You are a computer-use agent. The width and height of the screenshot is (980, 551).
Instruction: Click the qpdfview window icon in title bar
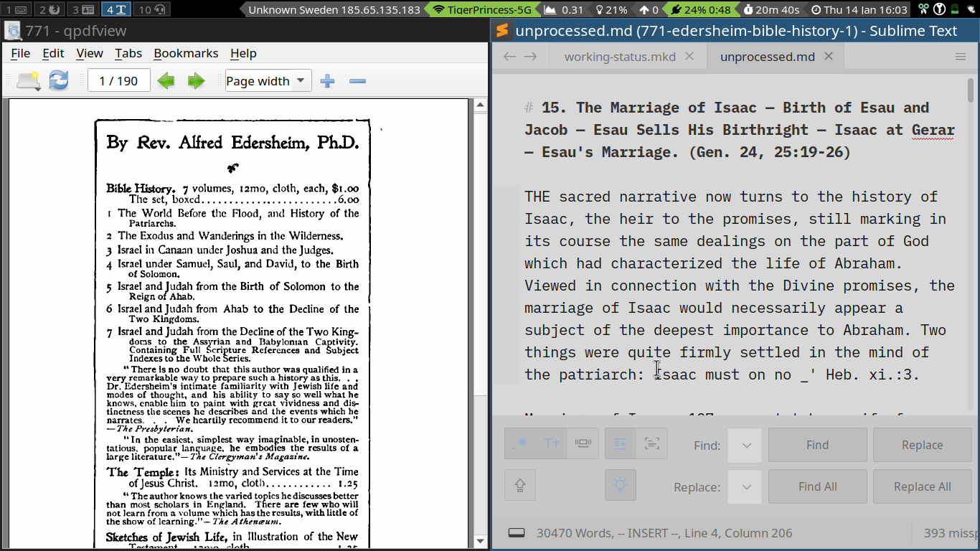tap(13, 31)
